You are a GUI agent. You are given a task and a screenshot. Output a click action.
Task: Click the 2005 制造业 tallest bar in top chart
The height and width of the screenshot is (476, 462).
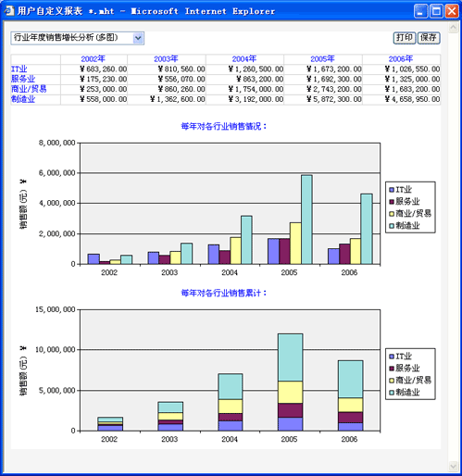[306, 219]
